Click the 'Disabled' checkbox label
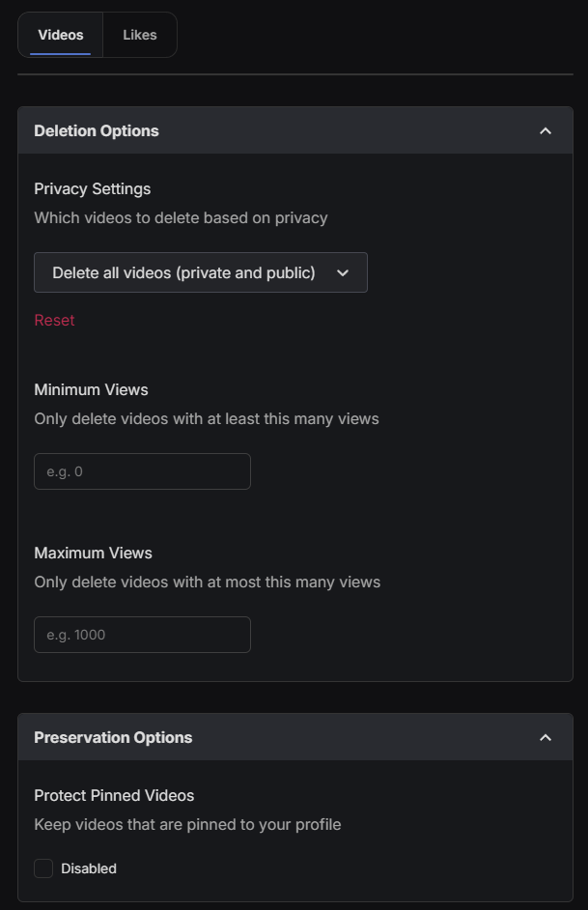The width and height of the screenshot is (588, 910). [89, 868]
